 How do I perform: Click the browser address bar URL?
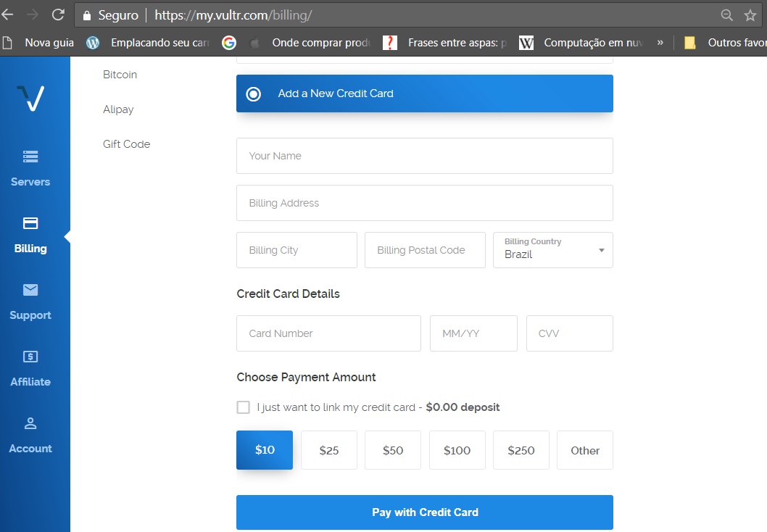click(233, 15)
